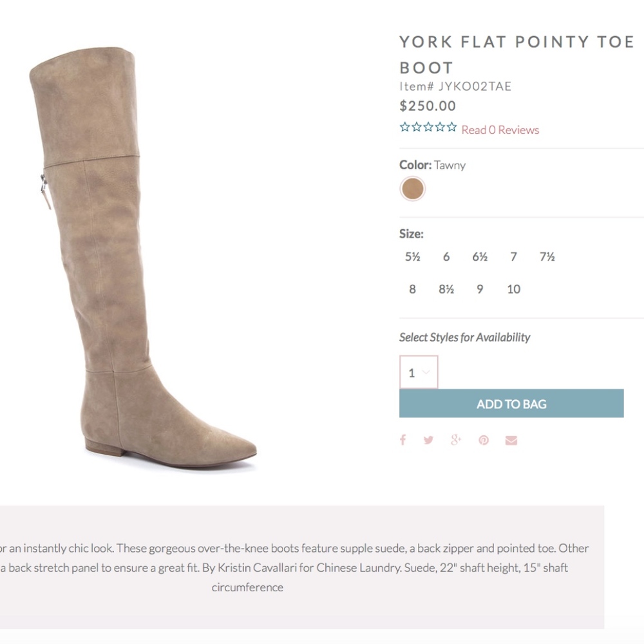Pick size 7½

547,257
